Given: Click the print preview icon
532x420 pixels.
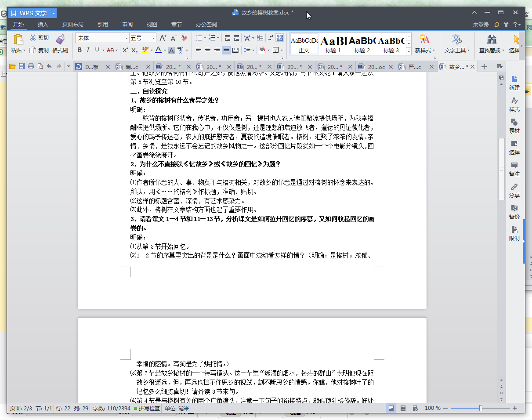Looking at the screenshot, I should pos(40,67).
